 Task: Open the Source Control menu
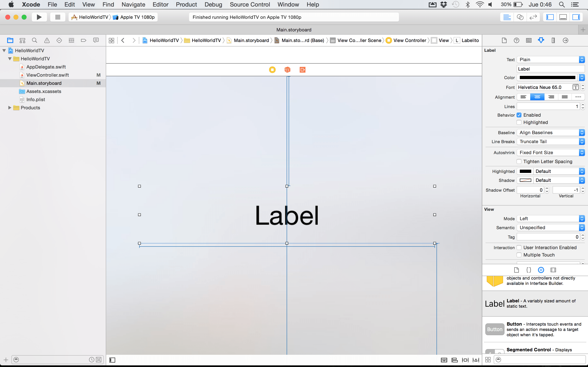(x=250, y=5)
